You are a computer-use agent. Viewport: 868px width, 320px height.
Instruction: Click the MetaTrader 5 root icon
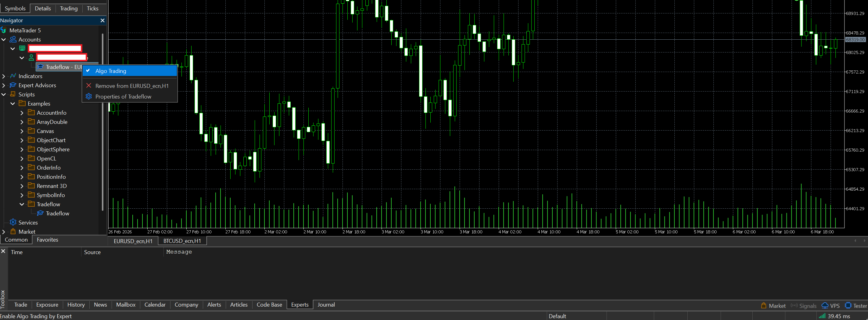pos(4,30)
